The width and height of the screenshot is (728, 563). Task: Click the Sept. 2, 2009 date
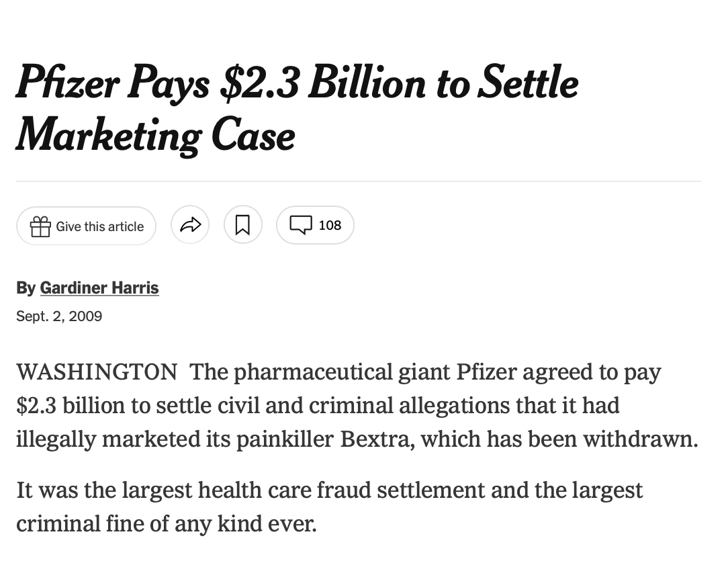[59, 316]
